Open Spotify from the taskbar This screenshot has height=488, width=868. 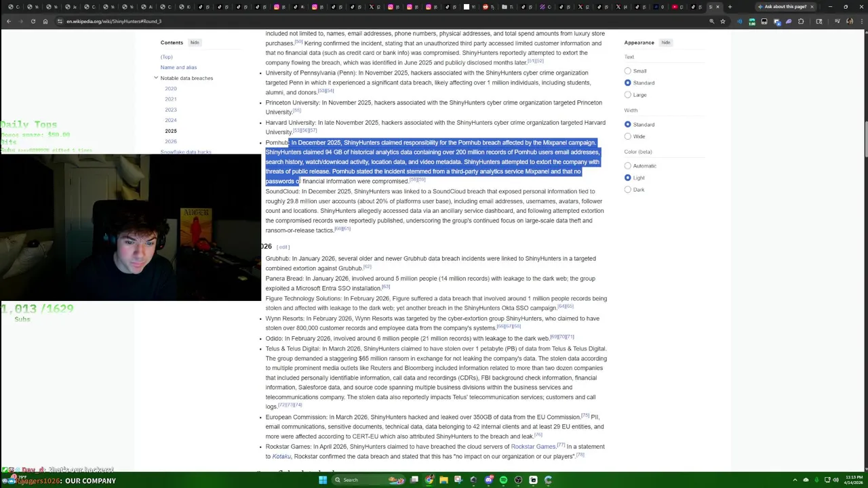(x=503, y=480)
